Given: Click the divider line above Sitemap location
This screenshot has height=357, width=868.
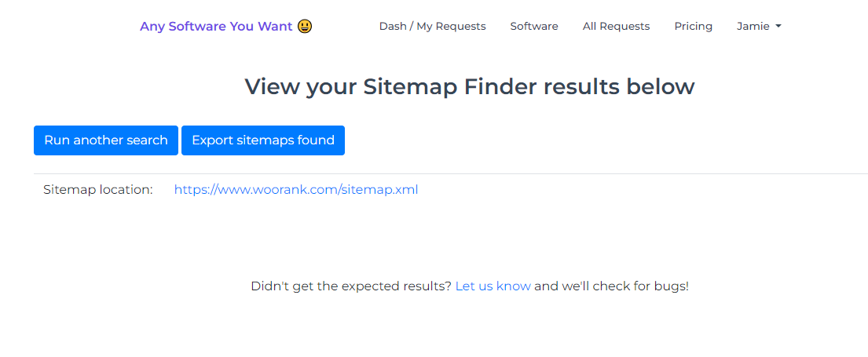Looking at the screenshot, I should point(451,173).
